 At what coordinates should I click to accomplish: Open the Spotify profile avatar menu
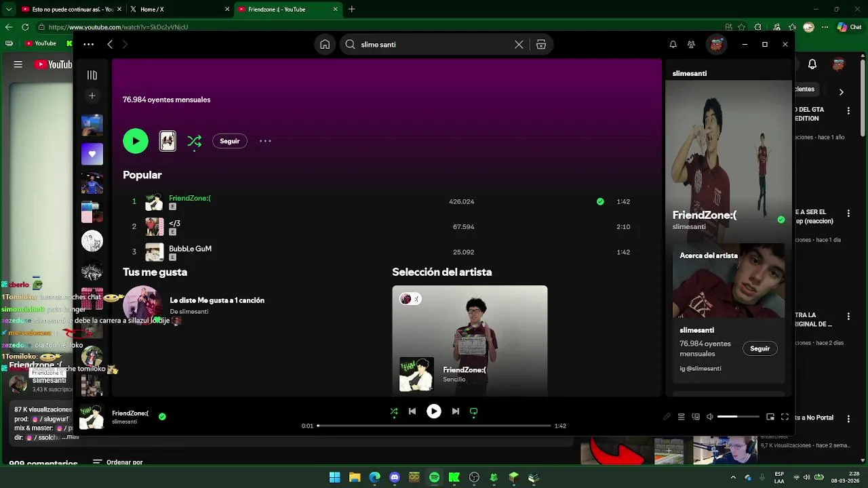click(x=716, y=44)
